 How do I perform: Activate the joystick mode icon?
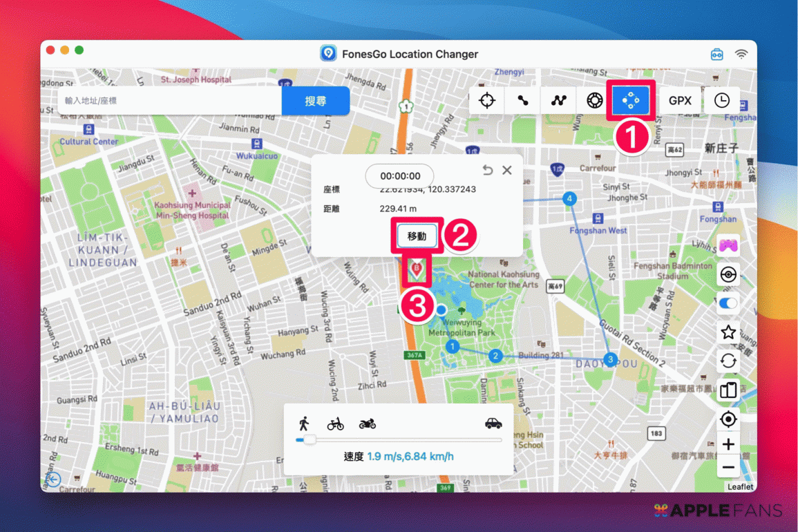594,101
